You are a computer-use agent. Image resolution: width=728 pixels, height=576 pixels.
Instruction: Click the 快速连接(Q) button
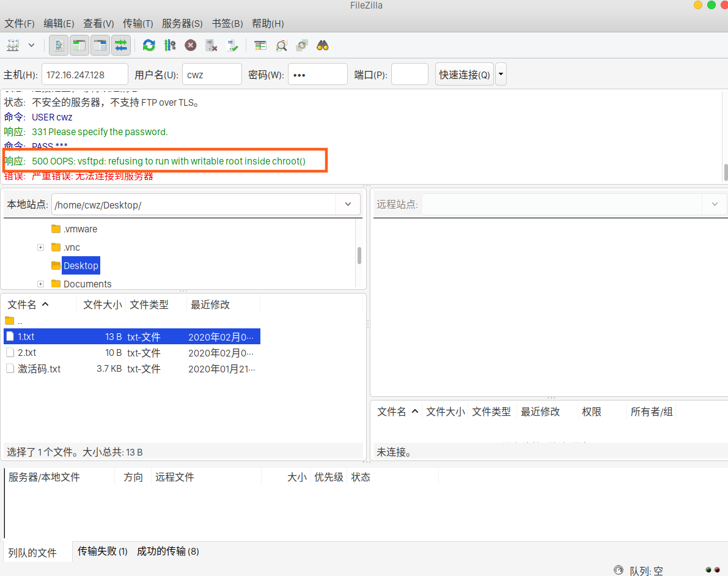[465, 75]
